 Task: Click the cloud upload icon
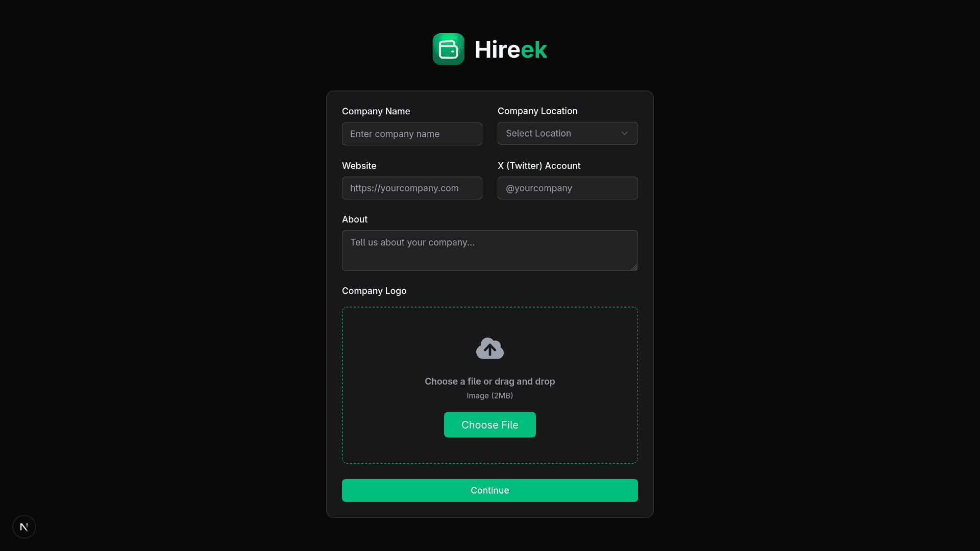pyautogui.click(x=490, y=348)
